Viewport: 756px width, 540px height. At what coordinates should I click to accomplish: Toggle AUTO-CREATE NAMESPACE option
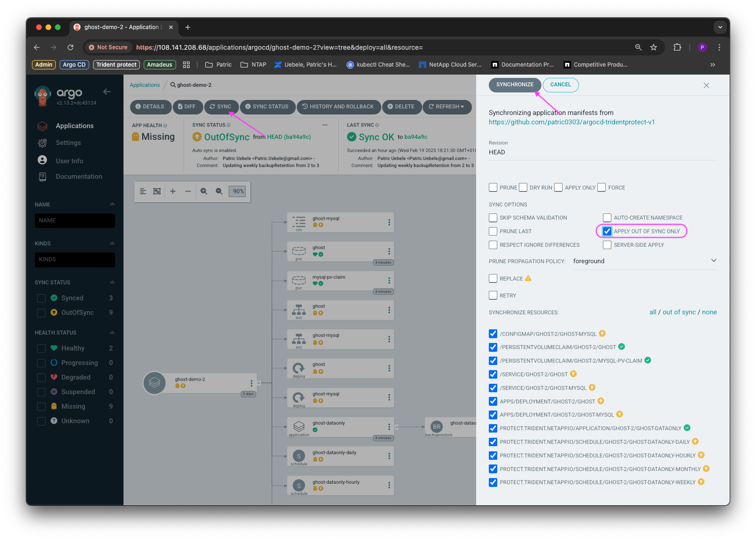[x=607, y=218]
